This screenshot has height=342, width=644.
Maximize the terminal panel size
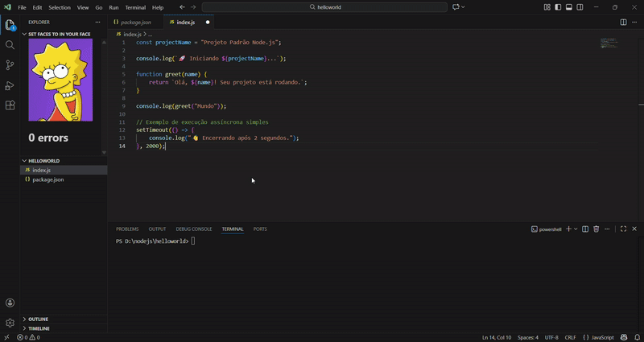(623, 229)
